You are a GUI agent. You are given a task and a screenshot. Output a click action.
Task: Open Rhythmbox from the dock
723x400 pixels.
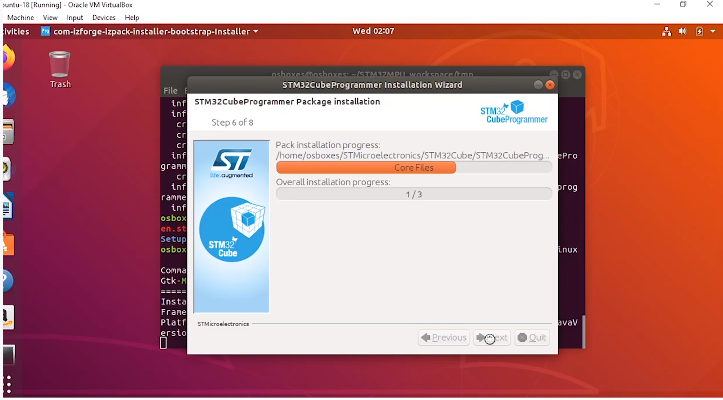point(6,169)
